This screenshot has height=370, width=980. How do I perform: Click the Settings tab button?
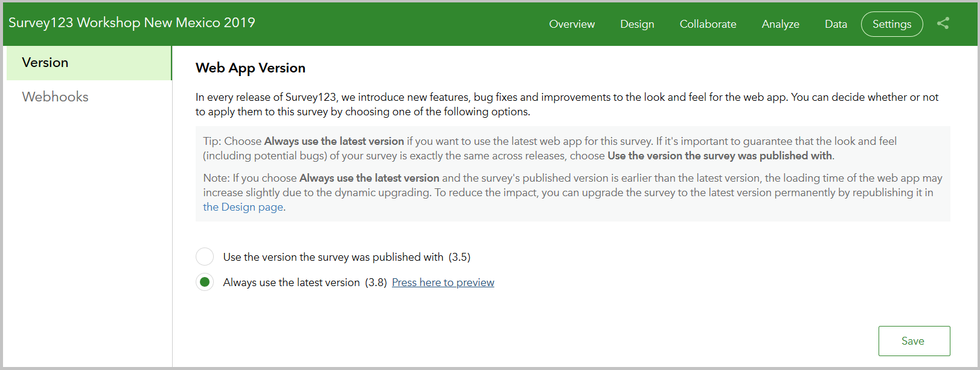click(x=892, y=24)
